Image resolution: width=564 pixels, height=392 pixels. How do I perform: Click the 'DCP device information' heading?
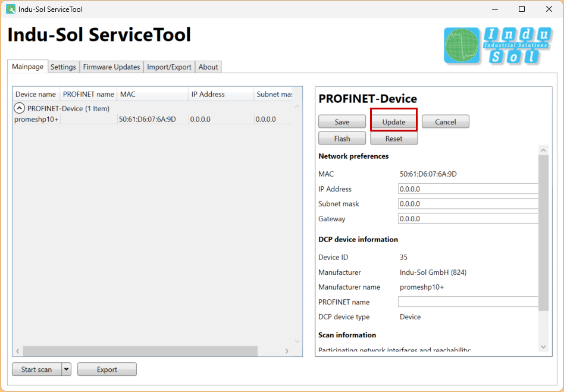point(358,240)
